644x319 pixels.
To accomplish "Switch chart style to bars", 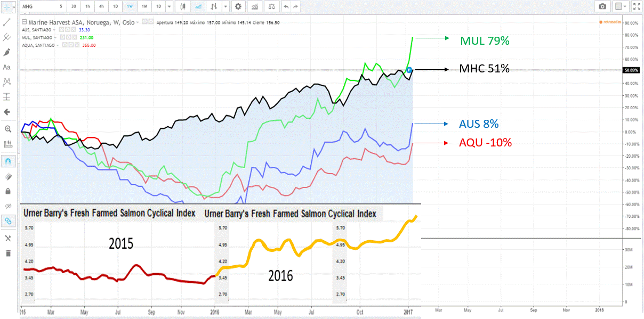I will click(214, 7).
